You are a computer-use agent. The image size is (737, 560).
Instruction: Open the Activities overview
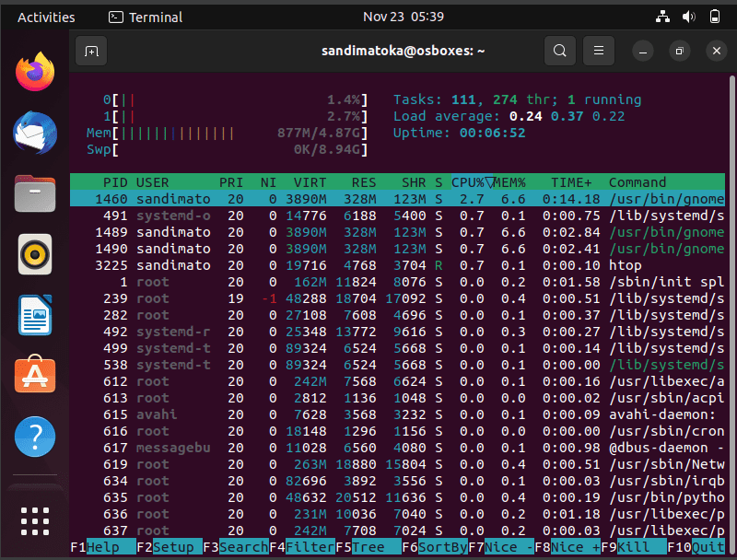tap(46, 17)
